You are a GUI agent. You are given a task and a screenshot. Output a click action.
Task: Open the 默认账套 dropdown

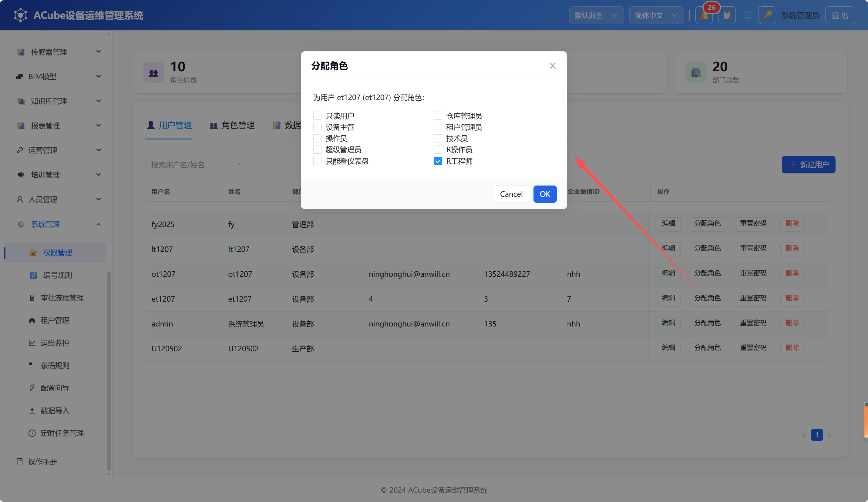click(596, 15)
